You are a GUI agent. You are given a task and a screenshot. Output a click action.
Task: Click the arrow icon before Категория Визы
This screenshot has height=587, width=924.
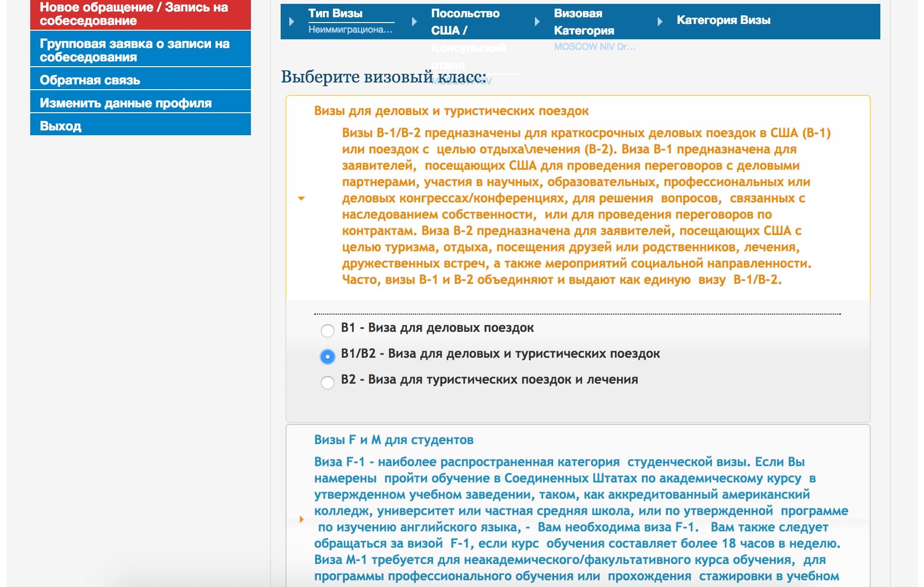661,22
